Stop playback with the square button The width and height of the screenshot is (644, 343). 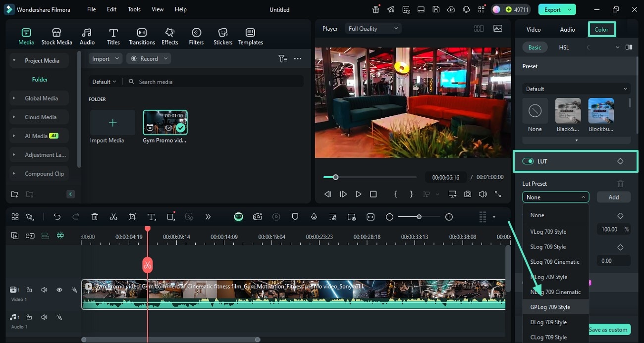tap(374, 194)
